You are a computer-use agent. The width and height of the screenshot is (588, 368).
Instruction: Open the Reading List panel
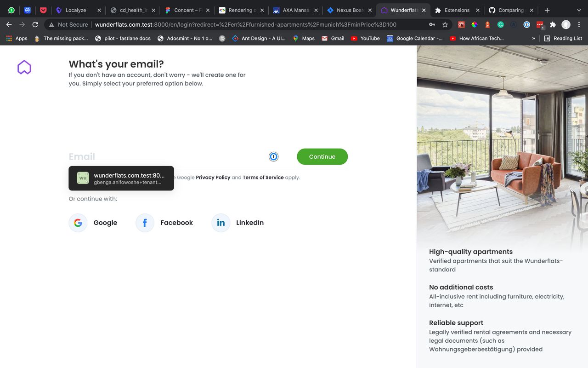(x=563, y=39)
